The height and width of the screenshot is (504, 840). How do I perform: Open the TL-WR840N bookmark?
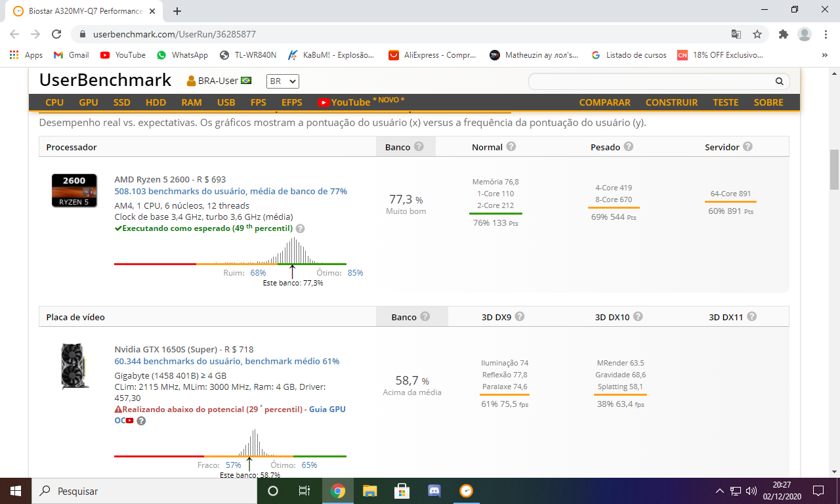coord(248,55)
